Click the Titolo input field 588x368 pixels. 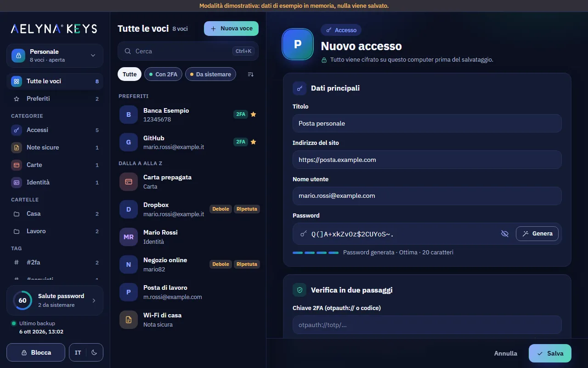(x=427, y=123)
